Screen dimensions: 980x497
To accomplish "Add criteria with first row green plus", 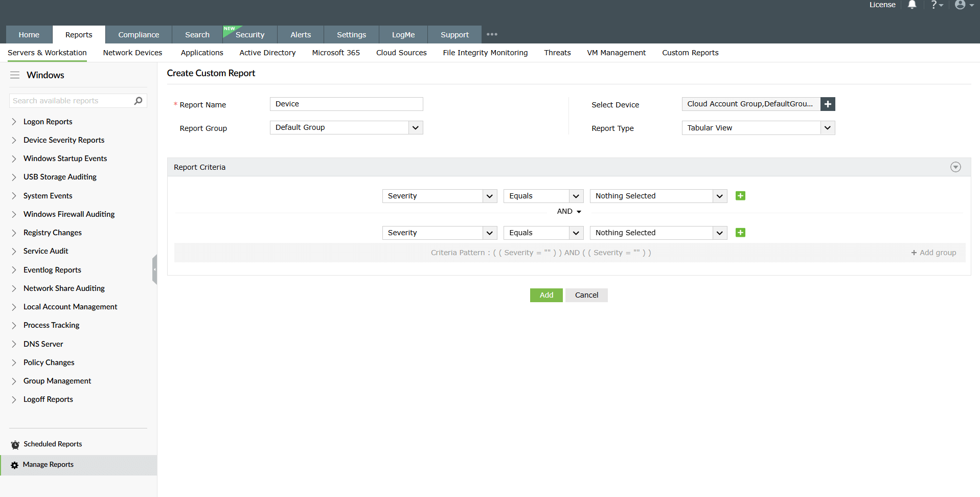I will tap(740, 196).
